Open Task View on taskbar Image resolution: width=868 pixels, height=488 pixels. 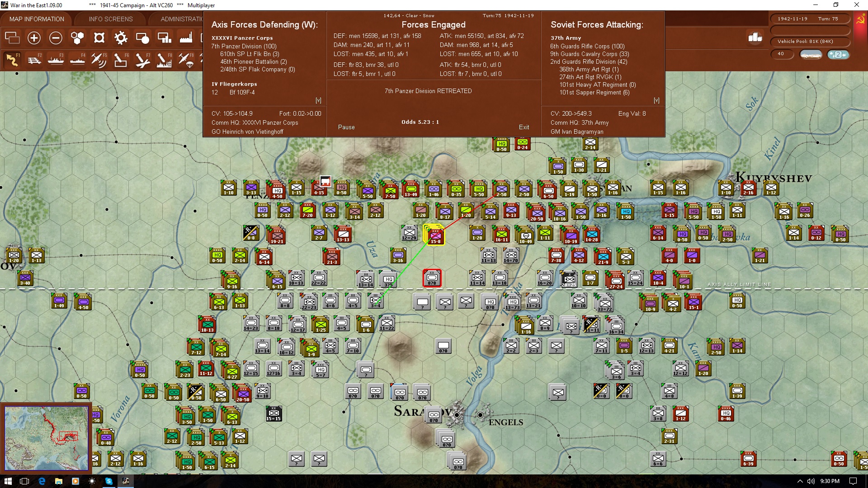(25, 481)
